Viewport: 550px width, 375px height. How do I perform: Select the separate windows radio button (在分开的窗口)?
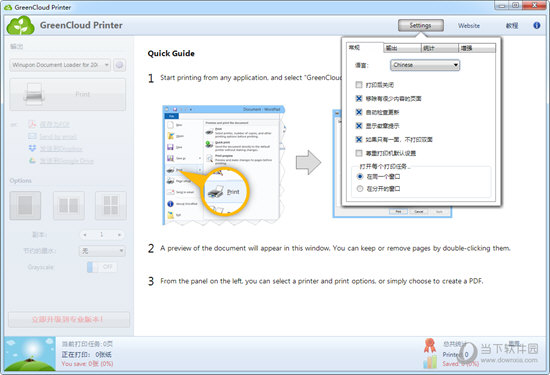tap(360, 189)
